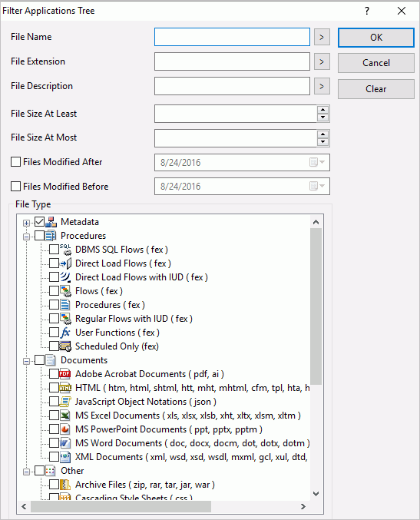This screenshot has height=520, width=420.
Task: Click the horizontal scrollbar left arrow
Action: (x=24, y=506)
